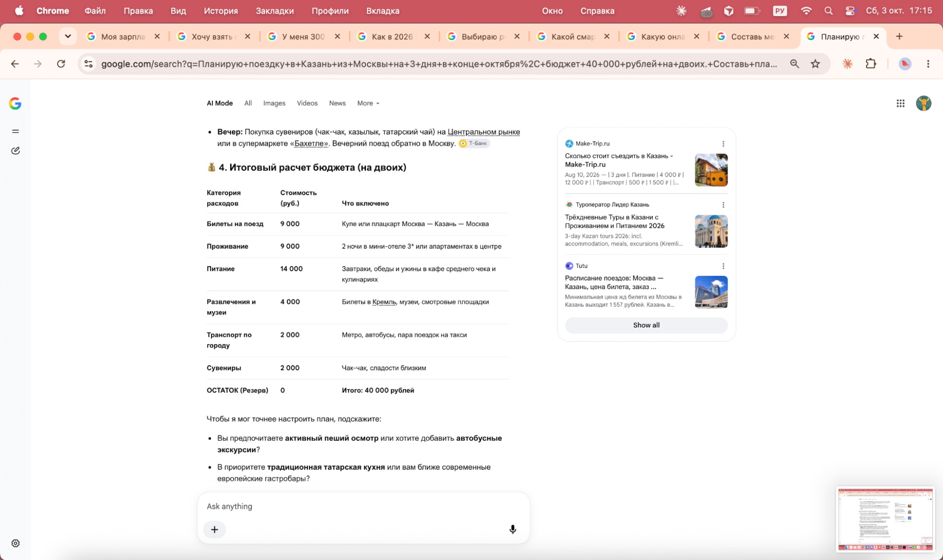Open the Make-Trip.ru article title
Image resolution: width=943 pixels, height=560 pixels.
(x=619, y=160)
